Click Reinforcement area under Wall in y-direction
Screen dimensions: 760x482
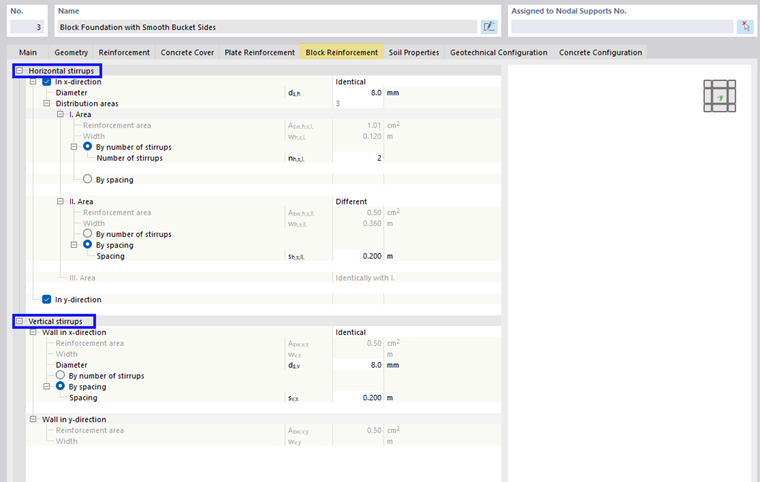(264, 430)
